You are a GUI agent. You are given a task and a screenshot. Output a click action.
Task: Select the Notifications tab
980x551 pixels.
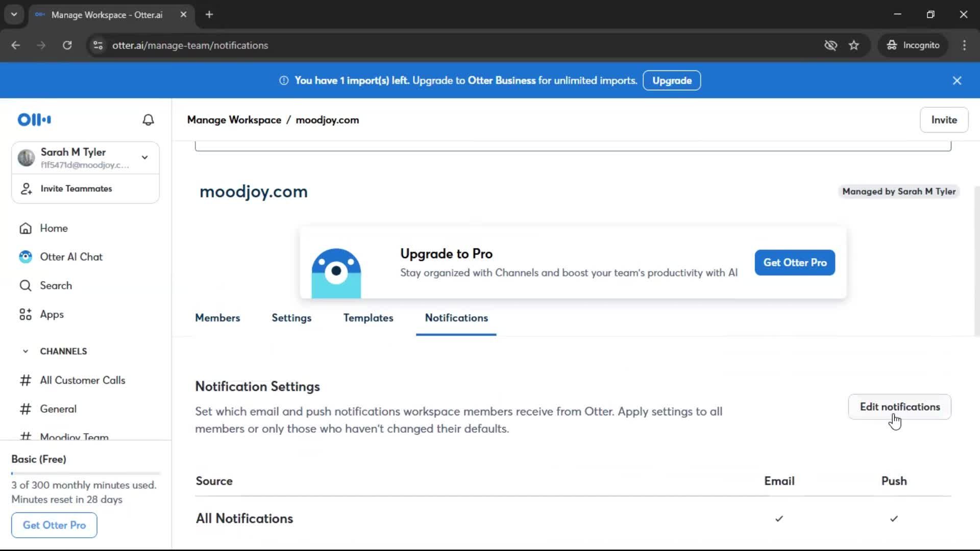[456, 318]
